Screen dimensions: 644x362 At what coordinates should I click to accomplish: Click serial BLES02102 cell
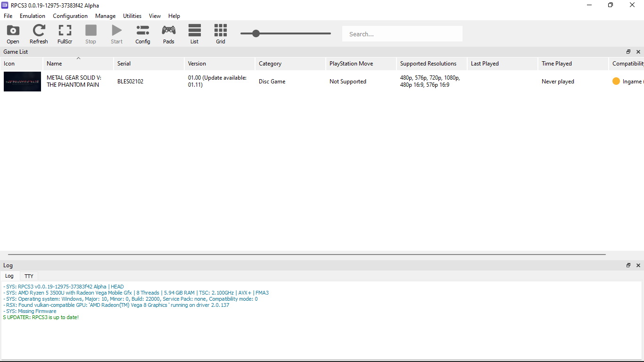(x=149, y=81)
